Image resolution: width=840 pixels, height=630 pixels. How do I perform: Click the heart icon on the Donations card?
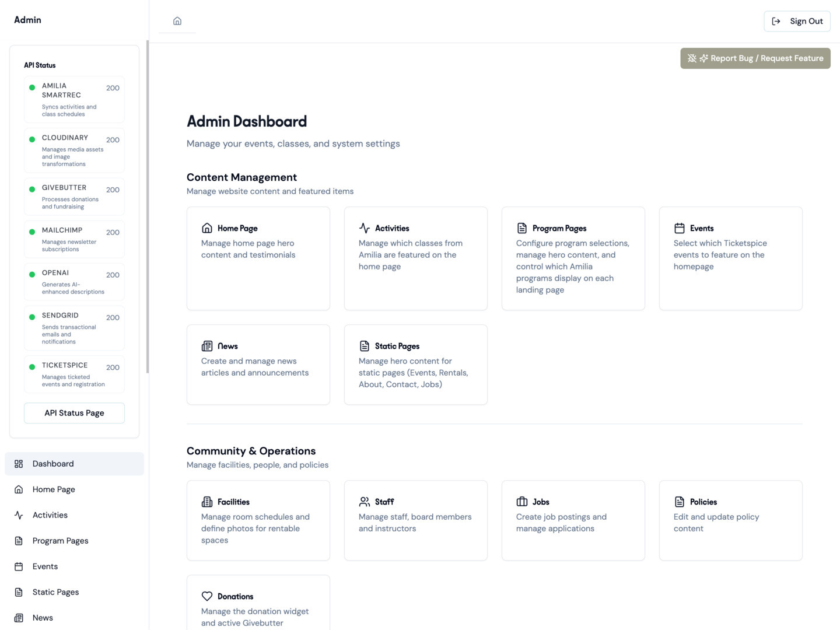click(x=207, y=596)
